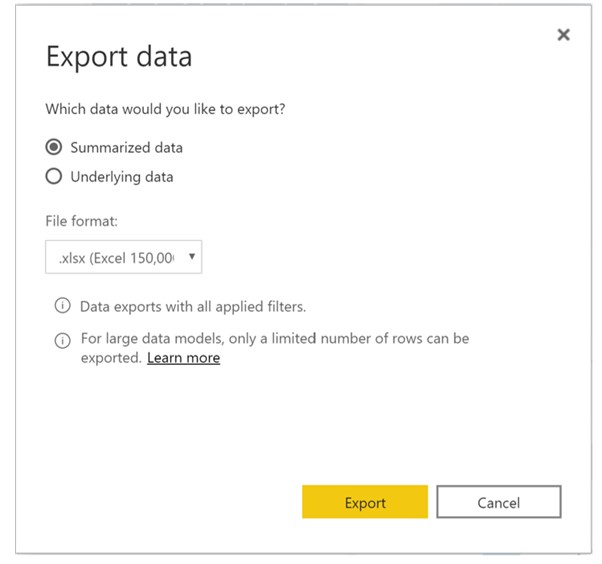The height and width of the screenshot is (564, 602).
Task: Click the dropdown triangle in File format box
Action: pyautogui.click(x=192, y=256)
